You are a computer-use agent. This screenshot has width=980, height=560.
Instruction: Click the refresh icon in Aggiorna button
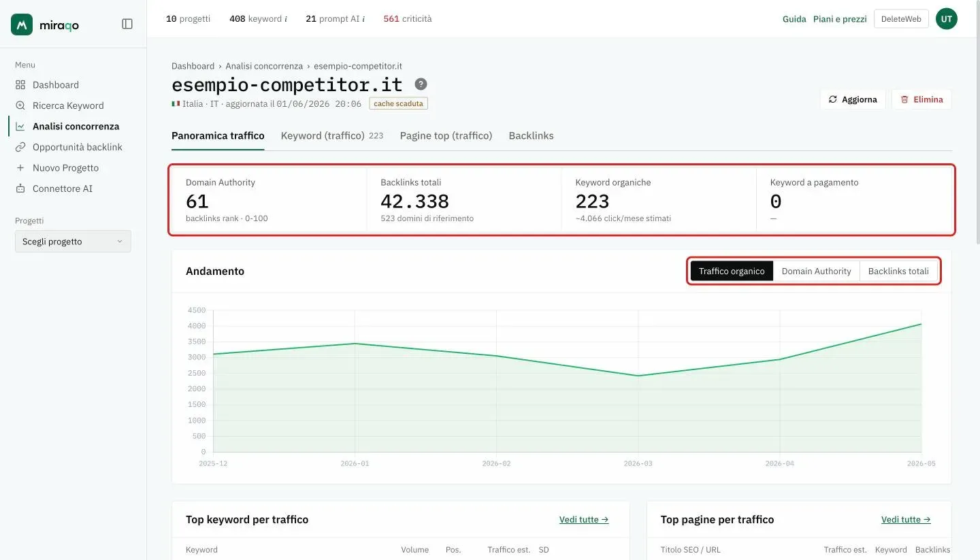click(832, 99)
